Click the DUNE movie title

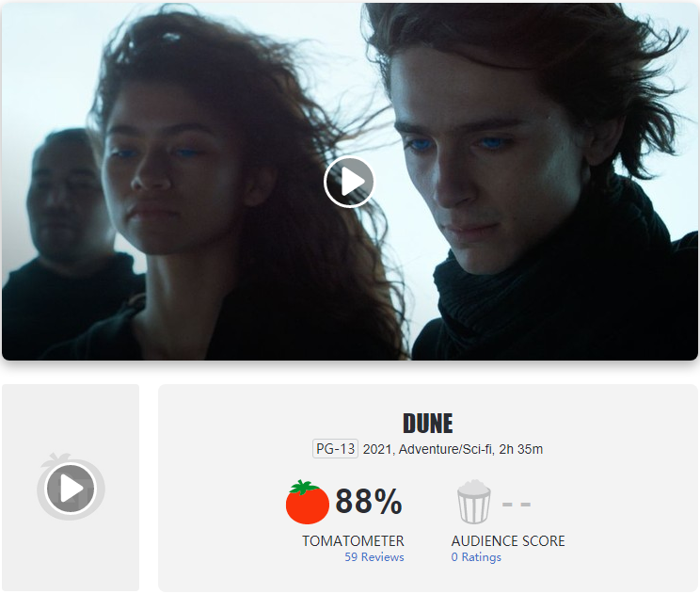428,424
